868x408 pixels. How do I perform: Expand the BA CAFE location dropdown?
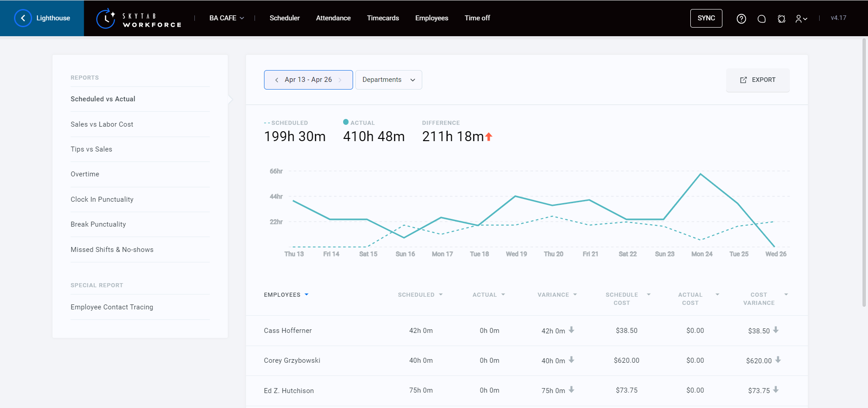pyautogui.click(x=226, y=18)
